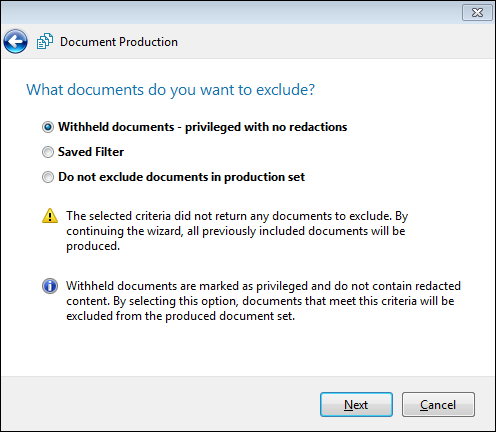
Task: Click the 'Do not exclude documents in production set' label
Action: 182,177
